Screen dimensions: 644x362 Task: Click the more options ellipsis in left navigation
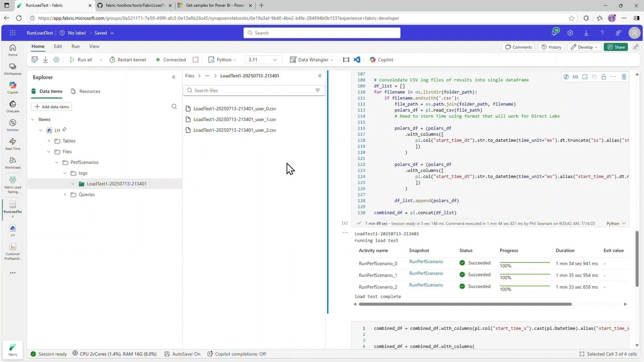pyautogui.click(x=13, y=273)
